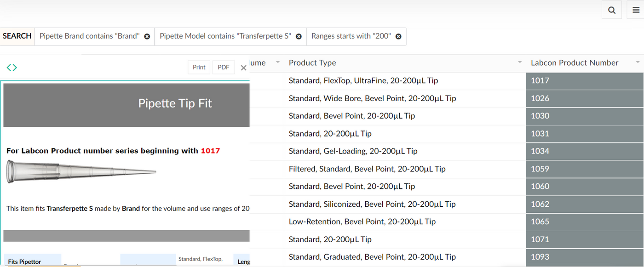Click the Fits Pipettor label in panel
This screenshot has width=644, height=267.
(25, 261)
